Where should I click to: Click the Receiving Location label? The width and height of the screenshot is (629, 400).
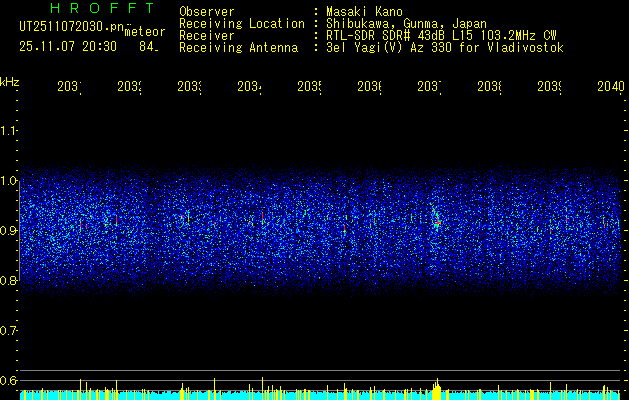tap(242, 24)
